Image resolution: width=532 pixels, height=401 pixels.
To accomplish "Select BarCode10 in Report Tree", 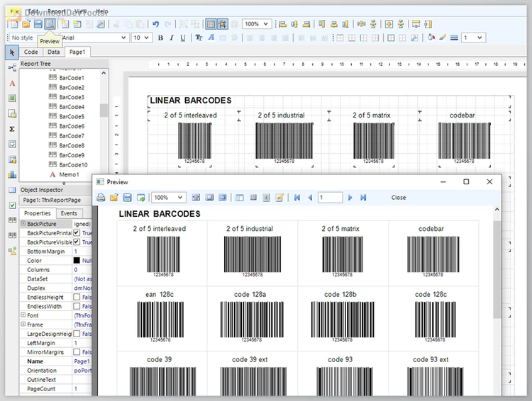I will point(73,165).
